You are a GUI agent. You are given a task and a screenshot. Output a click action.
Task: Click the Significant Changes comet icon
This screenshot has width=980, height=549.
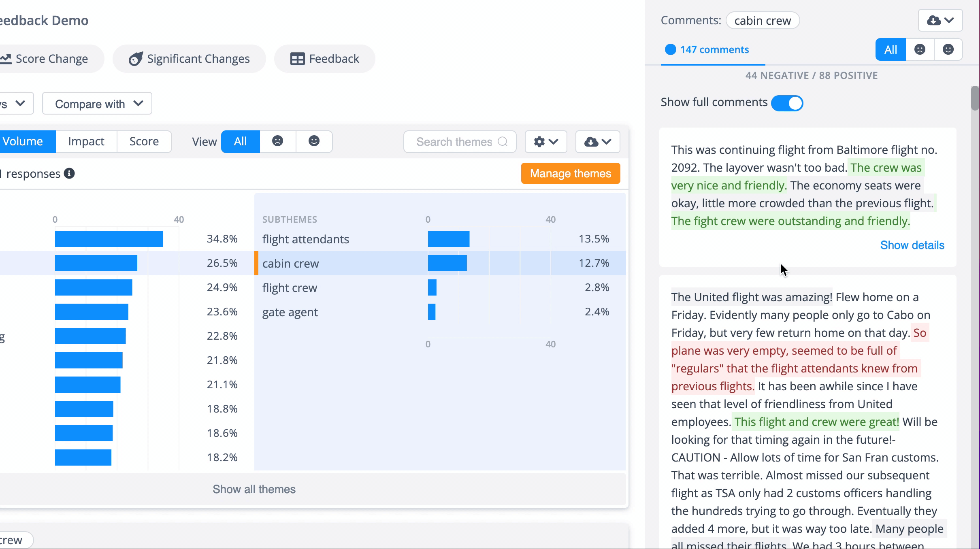[136, 59]
